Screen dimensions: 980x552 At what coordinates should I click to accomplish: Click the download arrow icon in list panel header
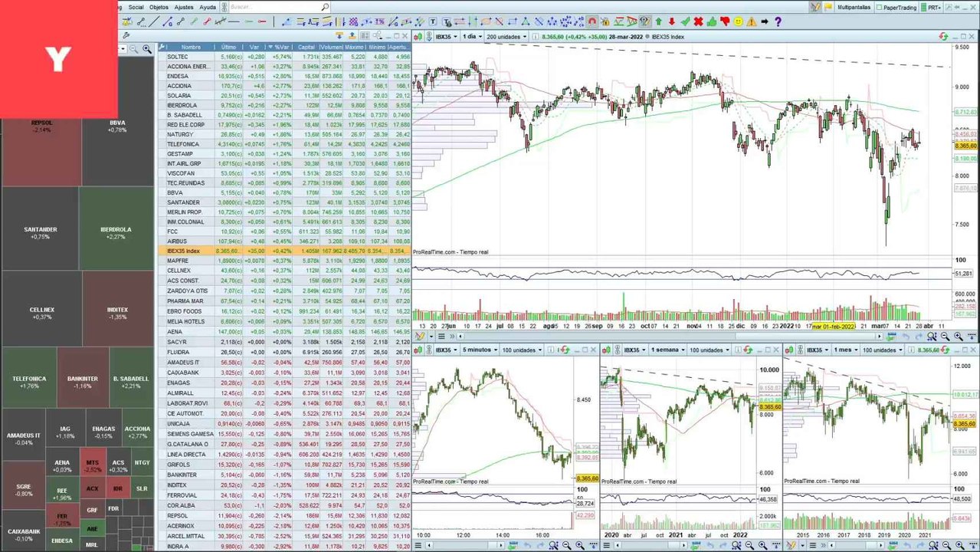tap(339, 36)
